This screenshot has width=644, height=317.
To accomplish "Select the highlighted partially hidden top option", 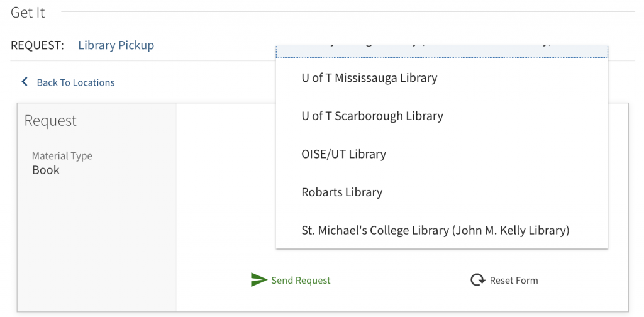I will pyautogui.click(x=441, y=50).
